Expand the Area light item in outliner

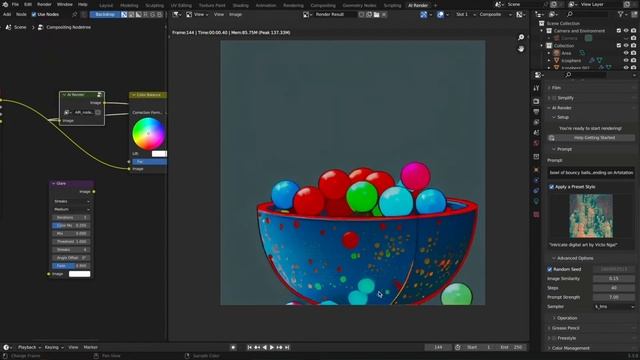(x=549, y=53)
